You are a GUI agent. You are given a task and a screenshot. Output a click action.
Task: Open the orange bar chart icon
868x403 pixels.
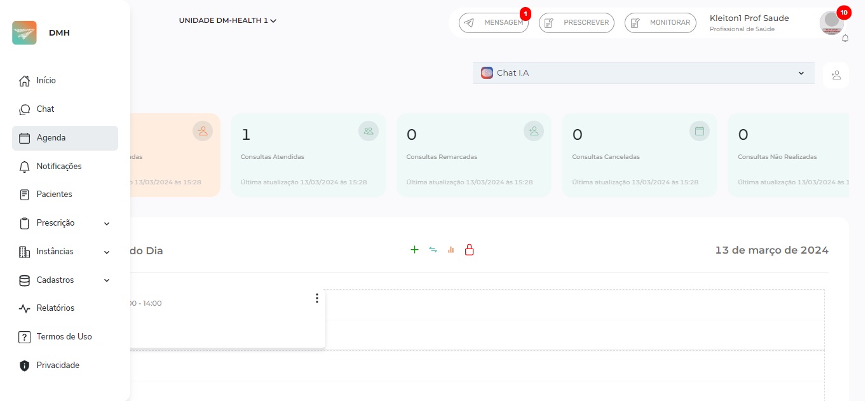click(x=451, y=250)
